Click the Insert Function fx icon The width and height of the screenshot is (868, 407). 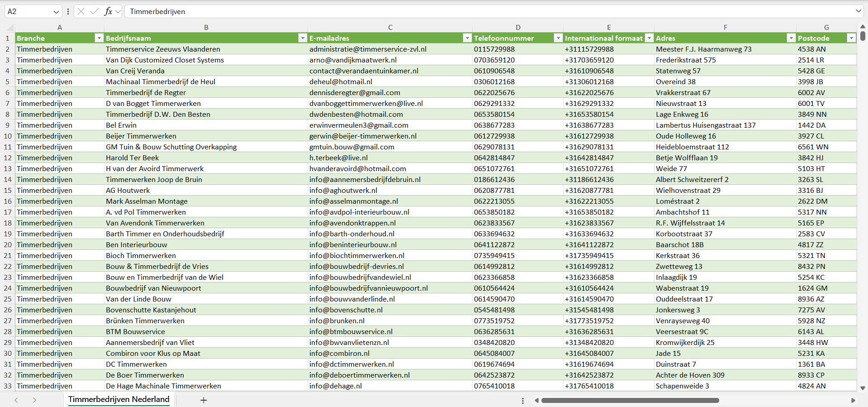point(108,11)
